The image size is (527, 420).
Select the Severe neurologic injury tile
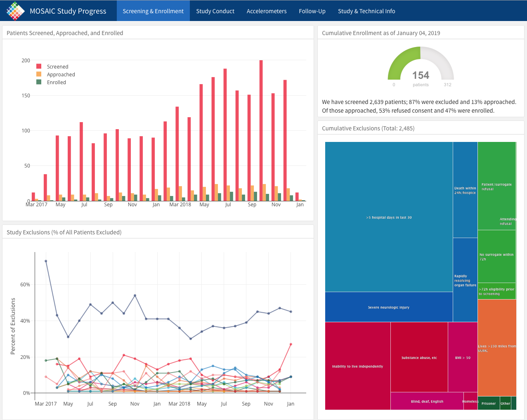click(x=389, y=307)
